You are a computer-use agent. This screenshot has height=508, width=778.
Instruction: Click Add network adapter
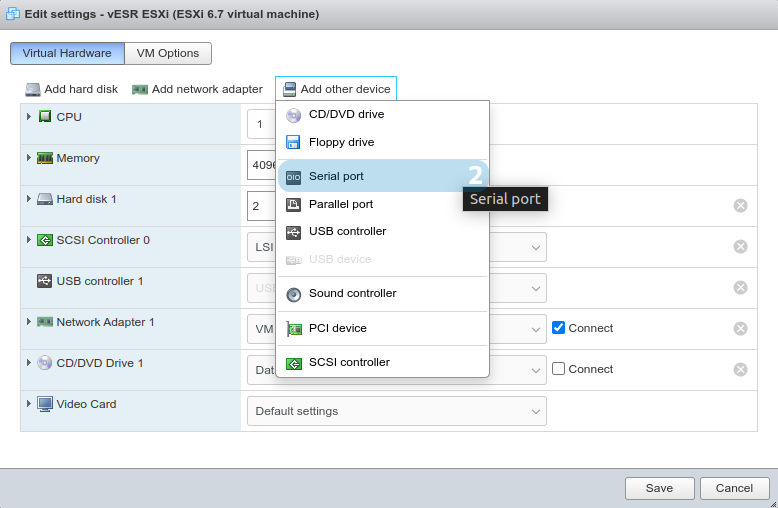(x=197, y=90)
